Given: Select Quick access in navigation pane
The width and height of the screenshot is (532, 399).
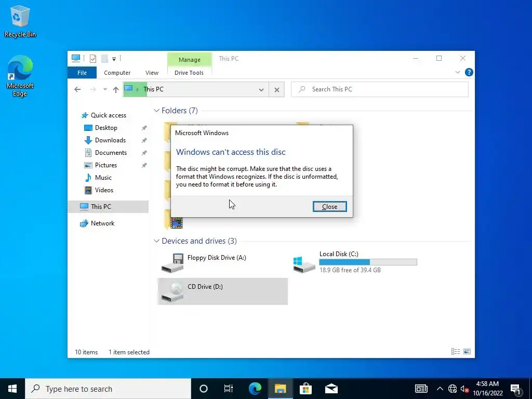Looking at the screenshot, I should pyautogui.click(x=108, y=115).
